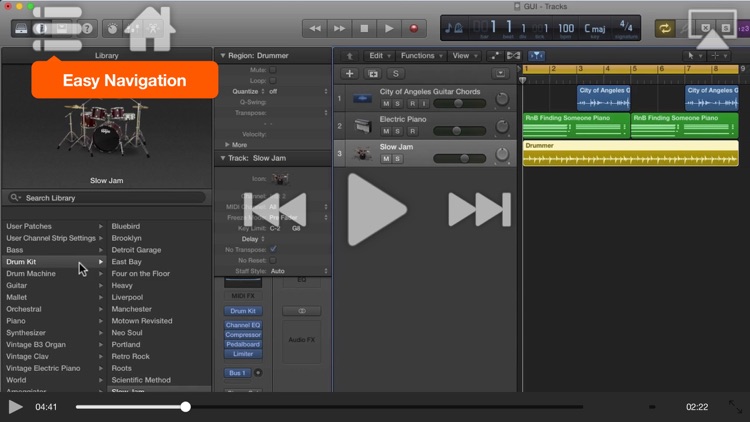Click the up-arrow hierarchy button in Tracks area
The image size is (750, 422).
tap(350, 56)
